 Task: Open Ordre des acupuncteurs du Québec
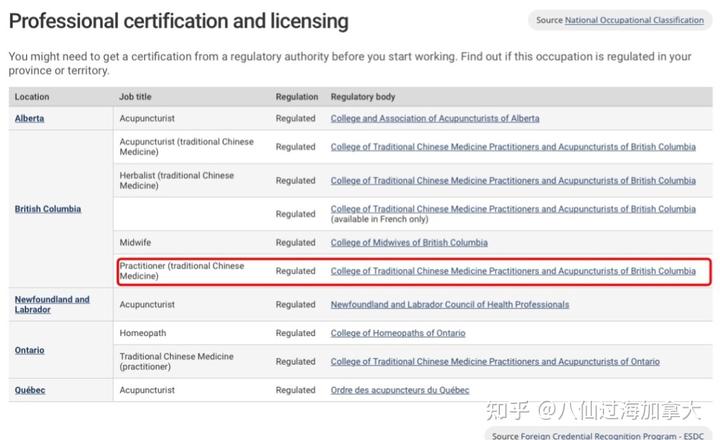coord(400,390)
